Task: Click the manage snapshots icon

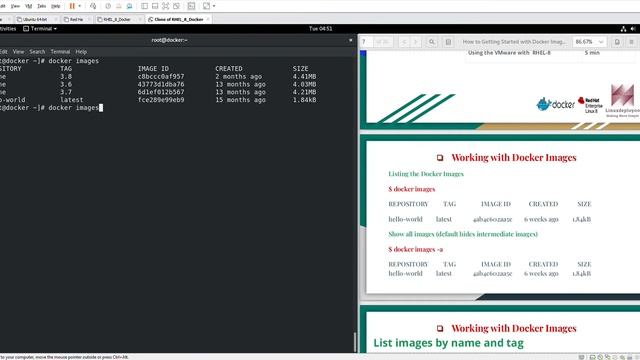Action: 129,6
